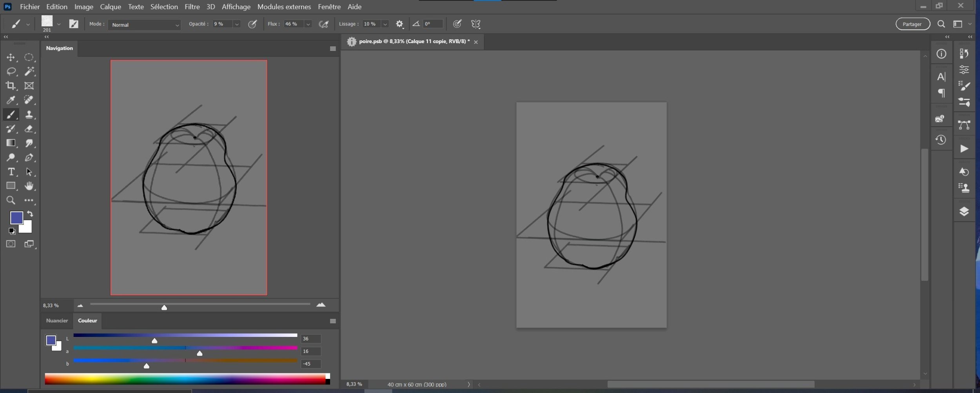The height and width of the screenshot is (393, 980).
Task: Click the L value input field
Action: coord(310,339)
